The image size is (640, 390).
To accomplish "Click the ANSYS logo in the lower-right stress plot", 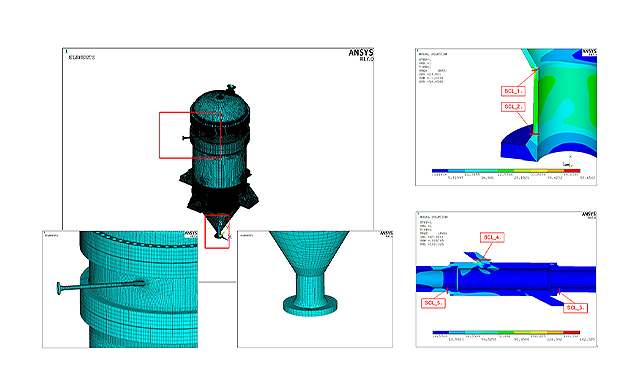I will (589, 215).
